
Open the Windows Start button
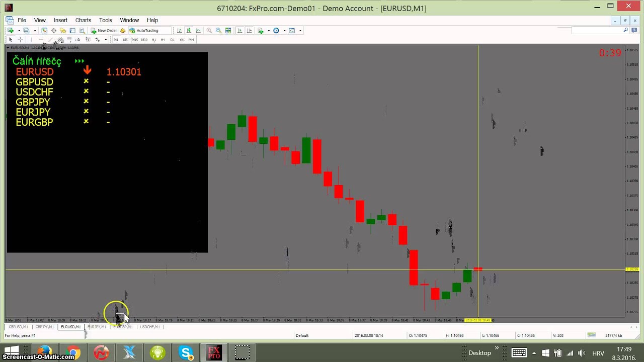pyautogui.click(x=11, y=350)
